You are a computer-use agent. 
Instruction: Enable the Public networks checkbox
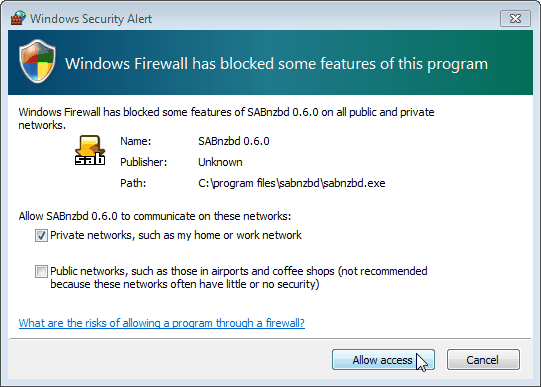pyautogui.click(x=41, y=271)
